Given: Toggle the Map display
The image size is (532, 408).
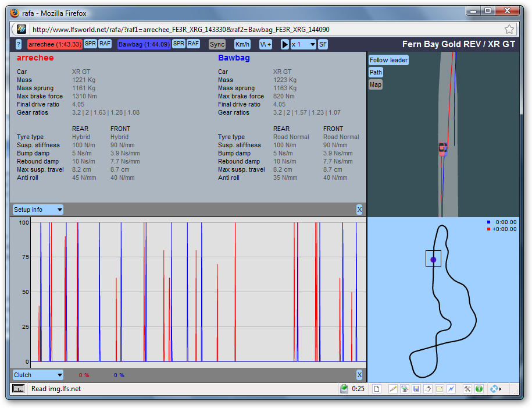Looking at the screenshot, I should tap(375, 84).
